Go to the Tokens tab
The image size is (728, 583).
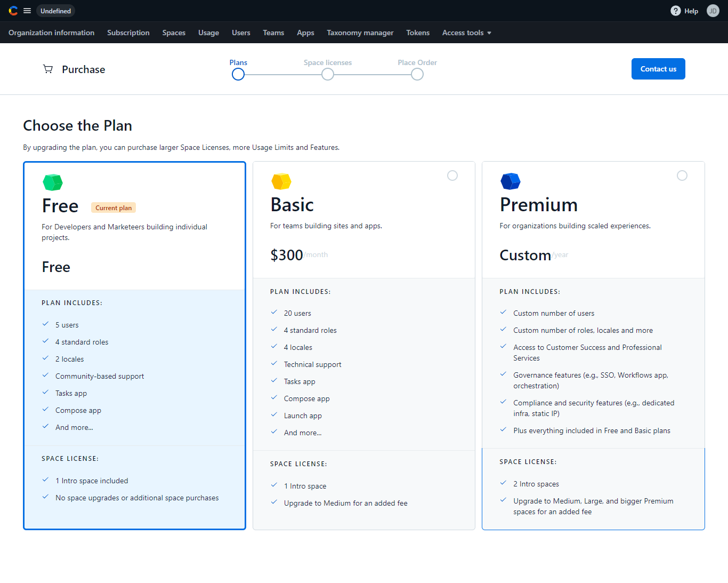click(418, 33)
